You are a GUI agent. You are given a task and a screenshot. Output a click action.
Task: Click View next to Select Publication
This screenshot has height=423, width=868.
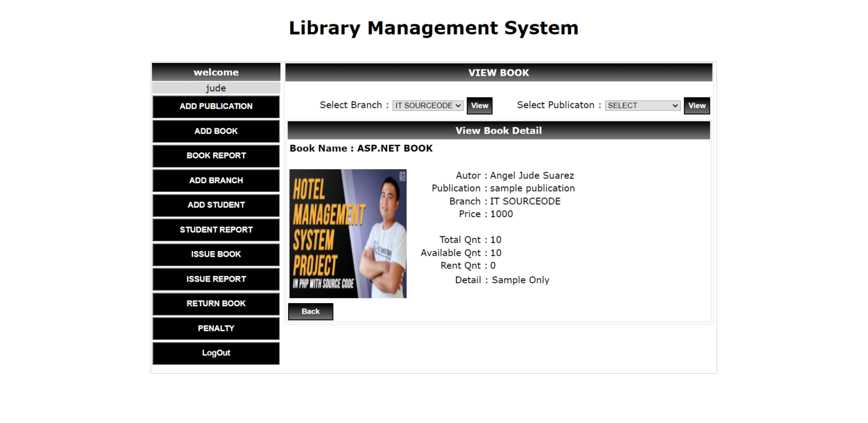697,105
